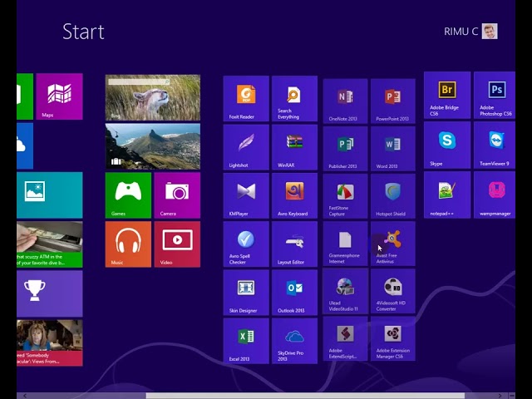Click the scrollbar left arrow
Viewport: 532px width, 399px height.
click(25, 396)
